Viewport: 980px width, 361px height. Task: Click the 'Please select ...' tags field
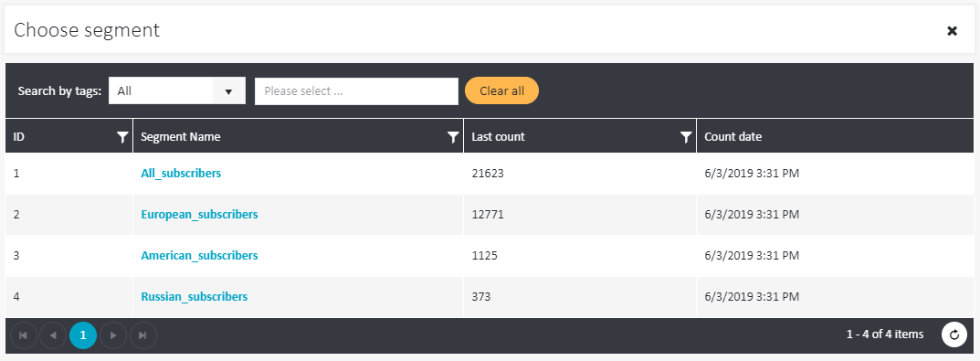coord(356,91)
